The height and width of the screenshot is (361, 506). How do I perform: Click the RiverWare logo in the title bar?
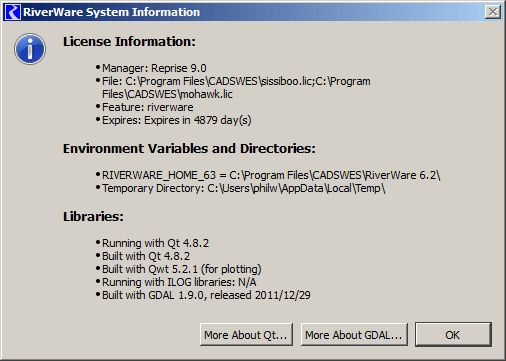13,12
